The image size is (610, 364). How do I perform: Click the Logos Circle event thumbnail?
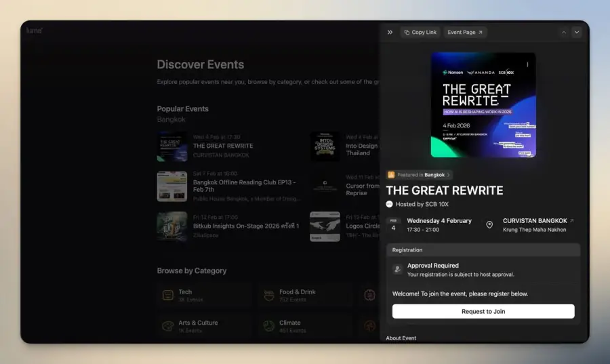coord(325,226)
